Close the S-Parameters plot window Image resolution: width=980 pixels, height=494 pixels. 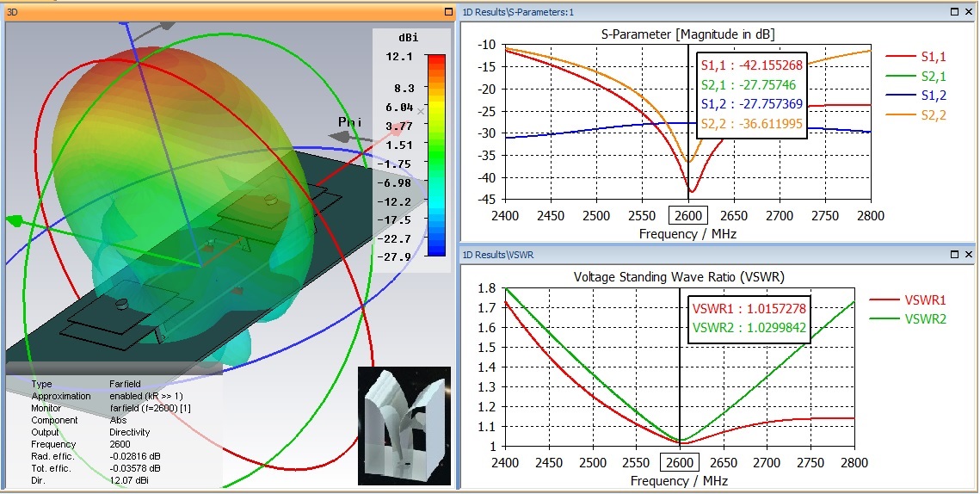(x=968, y=11)
